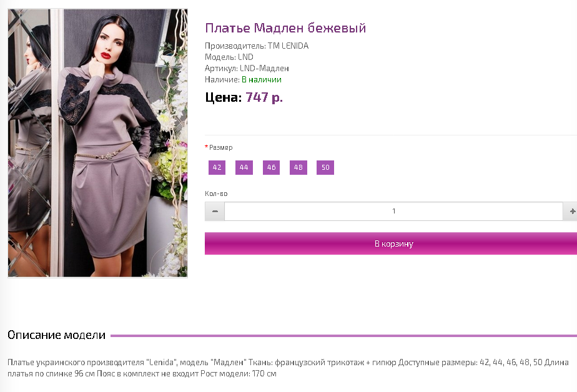Add item with the В корзину button
This screenshot has width=577, height=392.
point(391,243)
